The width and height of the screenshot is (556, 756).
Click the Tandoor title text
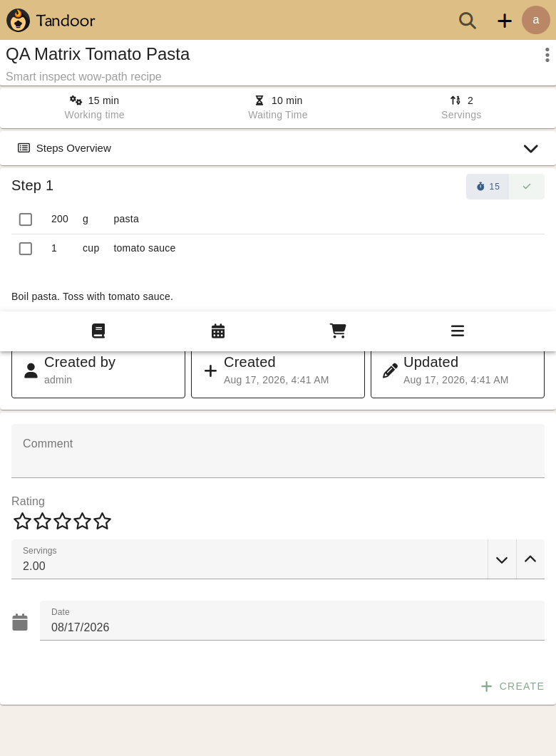(66, 21)
